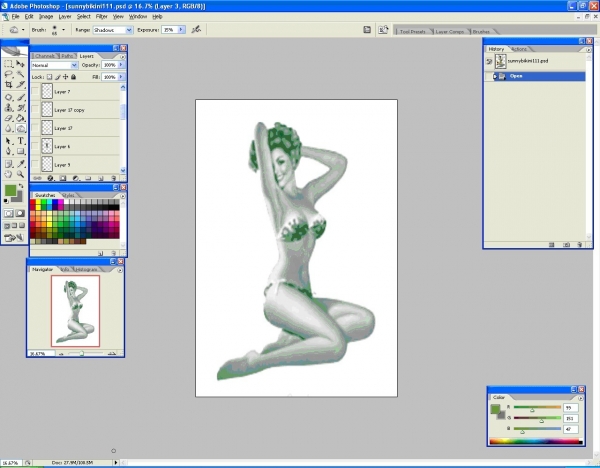Toggle Lock all padlock
This screenshot has width=600, height=468.
point(73,77)
